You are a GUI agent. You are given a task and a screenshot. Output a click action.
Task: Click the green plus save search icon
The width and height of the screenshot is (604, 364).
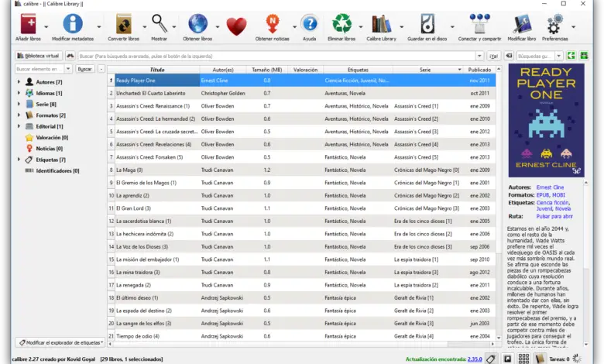pyautogui.click(x=584, y=56)
